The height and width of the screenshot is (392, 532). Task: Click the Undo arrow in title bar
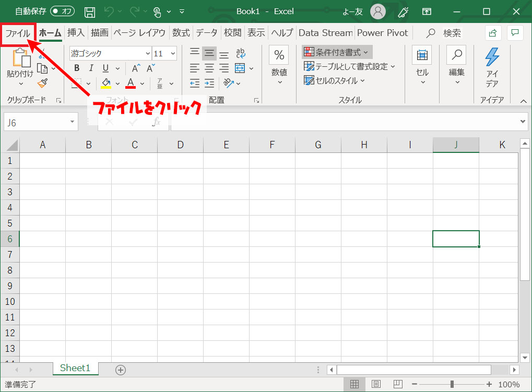click(x=109, y=12)
